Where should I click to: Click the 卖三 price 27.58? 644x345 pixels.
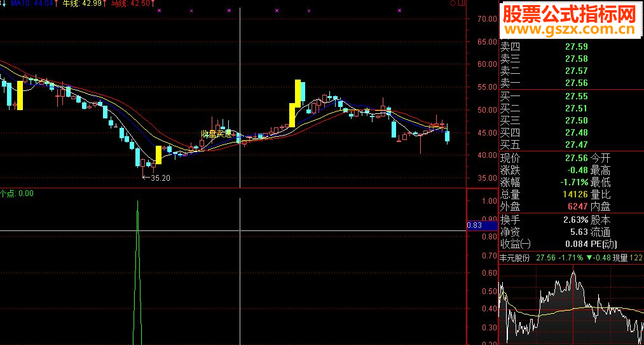click(576, 59)
